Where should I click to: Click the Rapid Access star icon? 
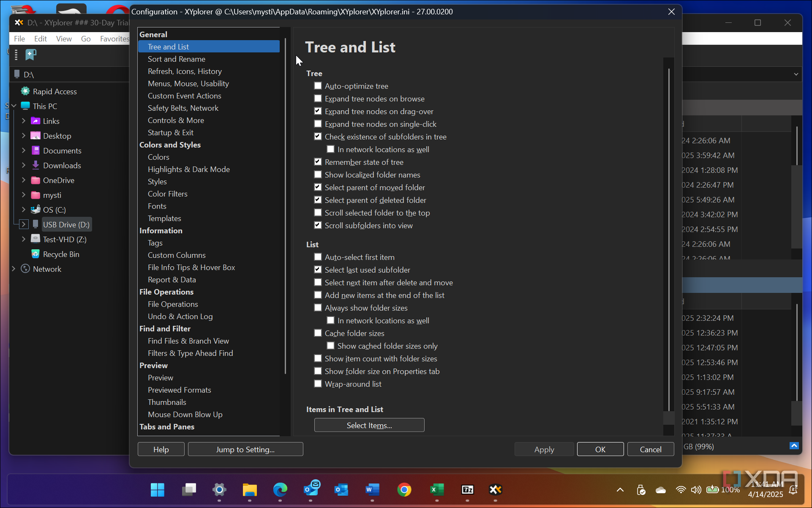coord(25,91)
